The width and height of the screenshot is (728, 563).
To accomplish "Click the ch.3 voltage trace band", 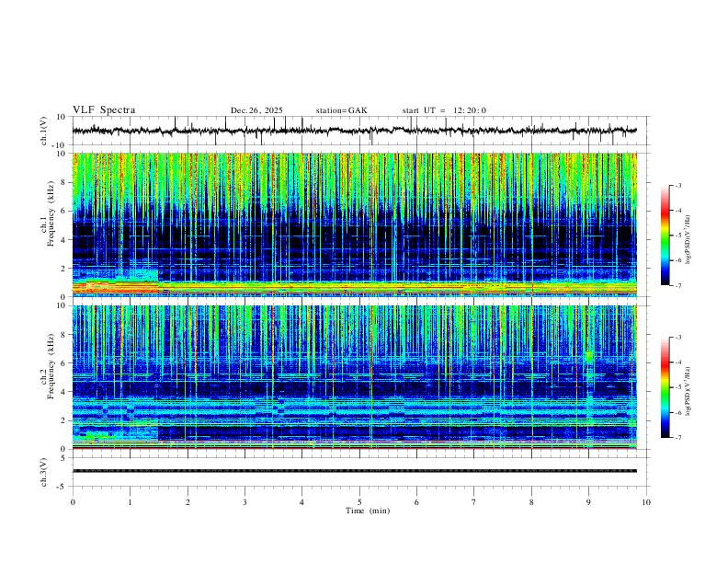I will tap(355, 471).
